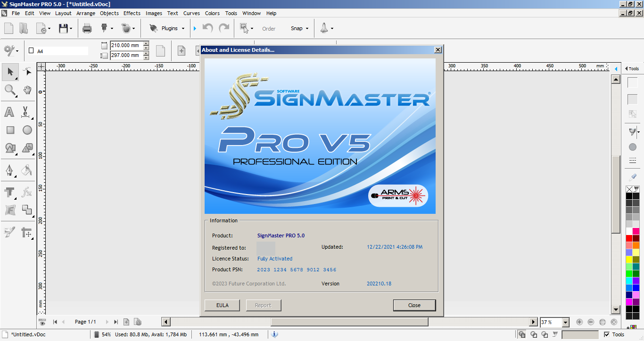Click the EULA button

(222, 305)
